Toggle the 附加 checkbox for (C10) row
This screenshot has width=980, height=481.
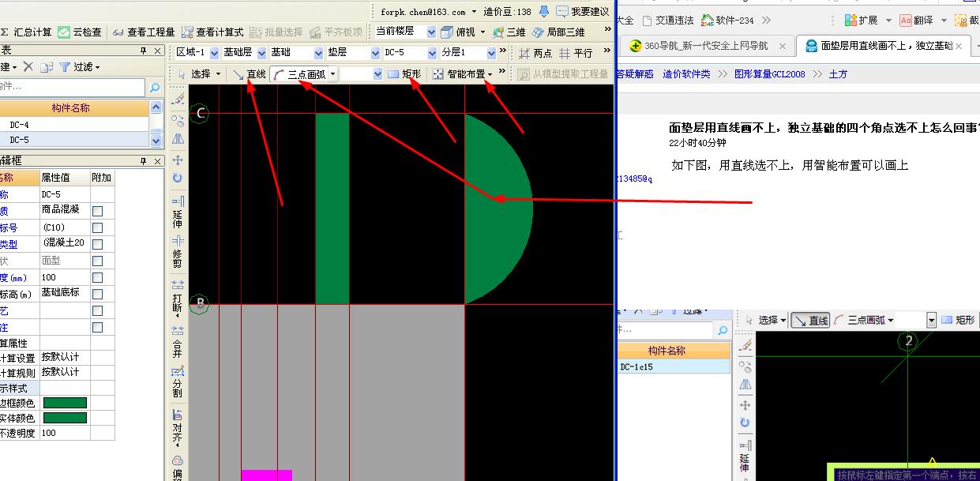[x=98, y=227]
